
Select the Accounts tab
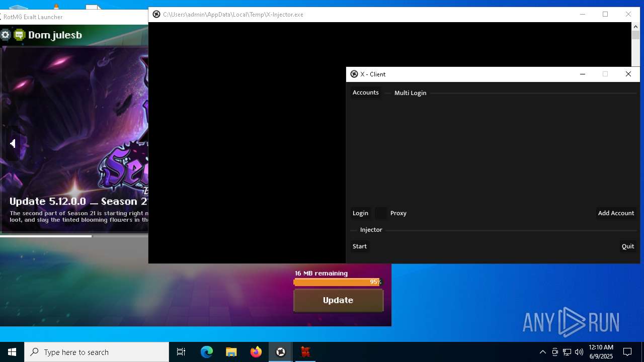click(x=366, y=93)
